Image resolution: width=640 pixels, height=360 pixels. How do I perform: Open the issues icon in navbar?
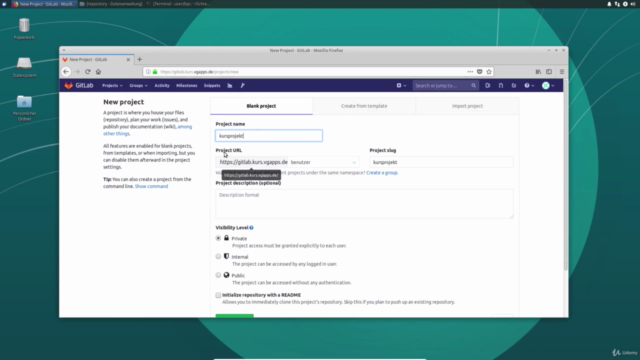(x=488, y=86)
